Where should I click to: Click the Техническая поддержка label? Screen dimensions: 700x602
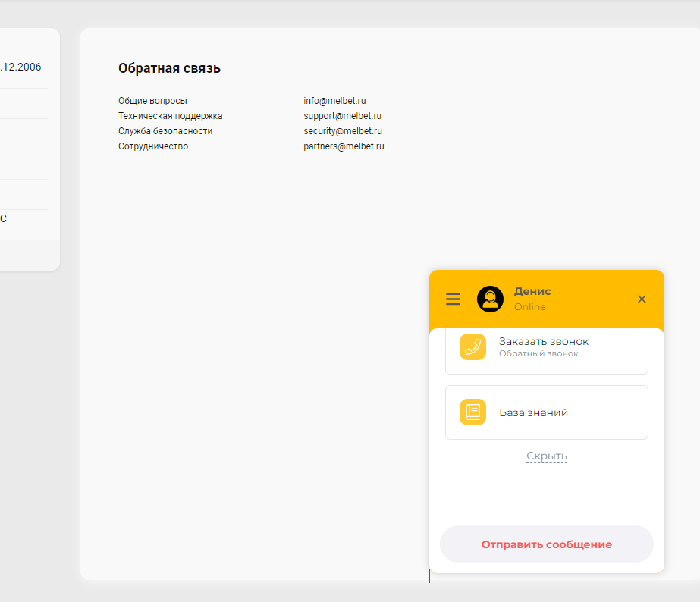[170, 116]
